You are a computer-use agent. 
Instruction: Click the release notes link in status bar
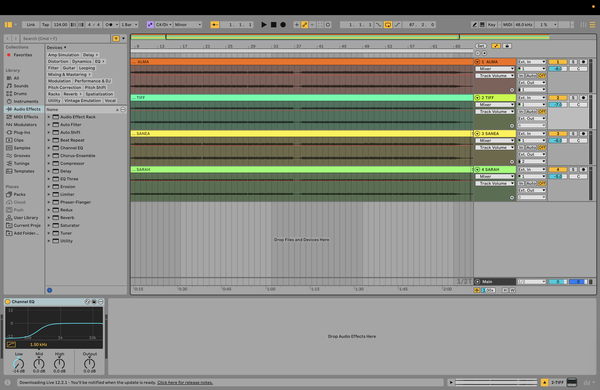[x=185, y=382]
